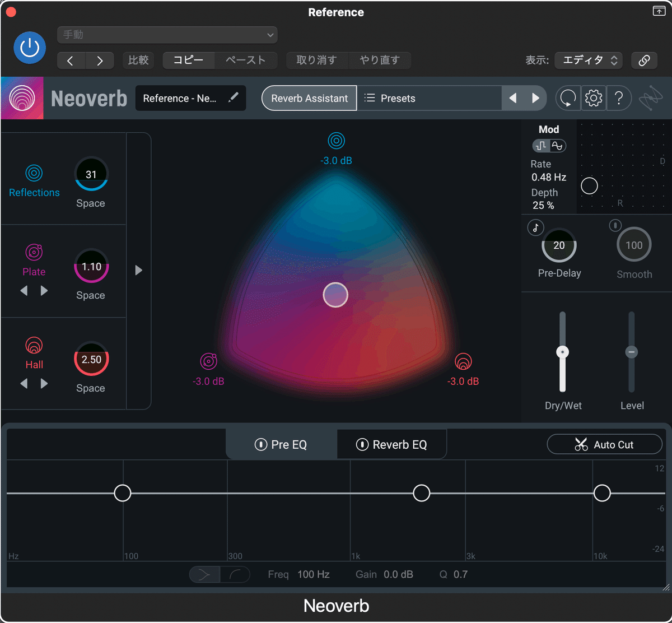Click the sidechain link icon button
The image size is (672, 623).
(x=645, y=61)
